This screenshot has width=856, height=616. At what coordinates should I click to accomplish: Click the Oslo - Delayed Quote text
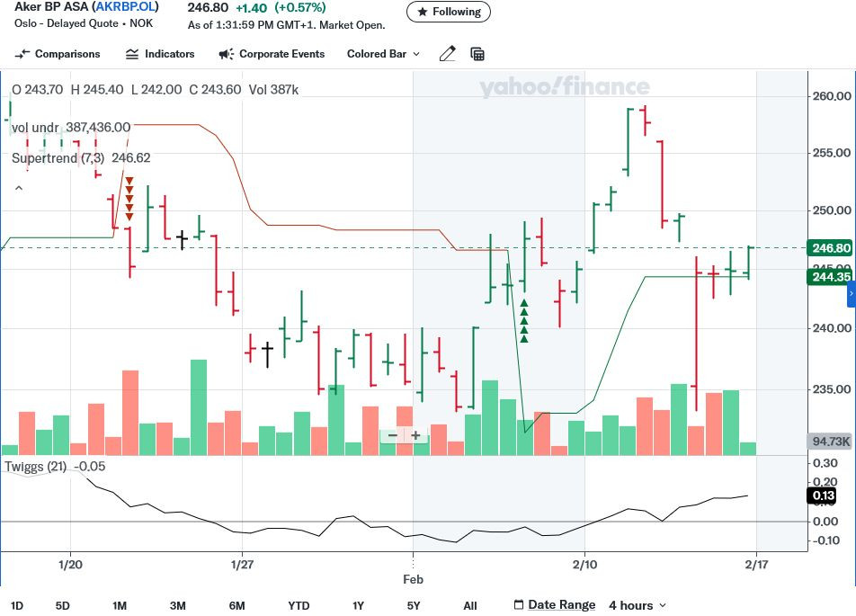click(66, 23)
